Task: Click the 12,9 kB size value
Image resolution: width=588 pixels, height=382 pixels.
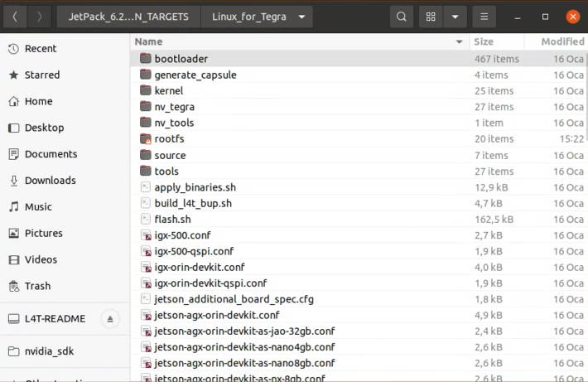Action: (491, 187)
